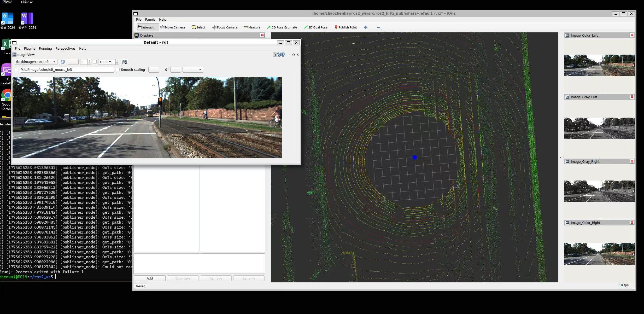
Task: Choose the Select tool in RViz toolbar
Action: coord(198,27)
